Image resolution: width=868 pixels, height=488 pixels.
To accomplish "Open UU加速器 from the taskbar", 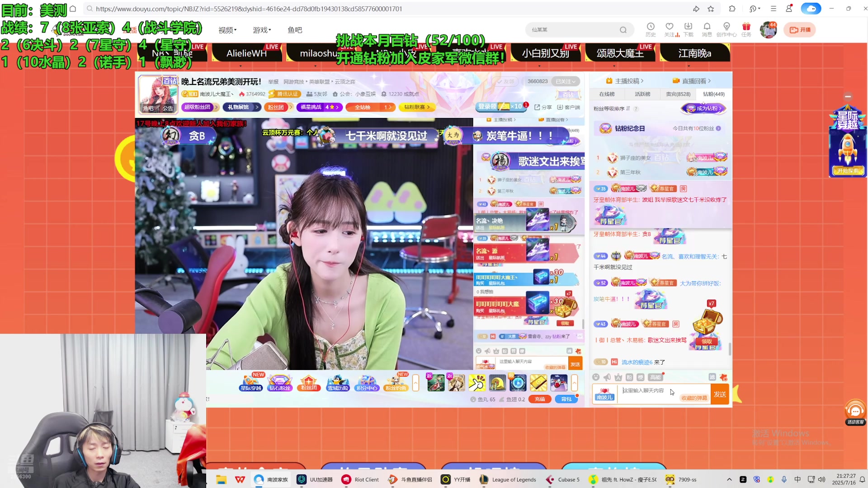I will click(x=316, y=479).
